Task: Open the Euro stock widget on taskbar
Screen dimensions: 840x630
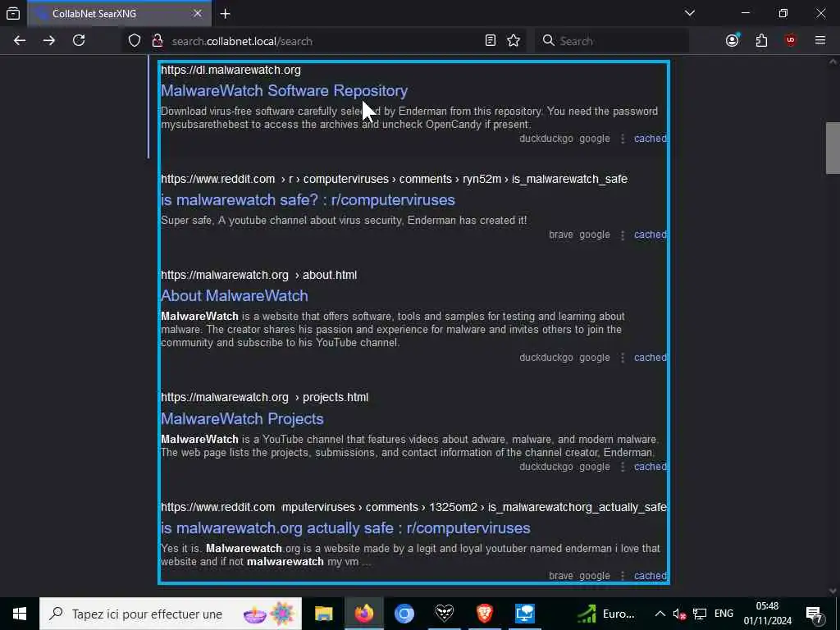Action: [606, 614]
